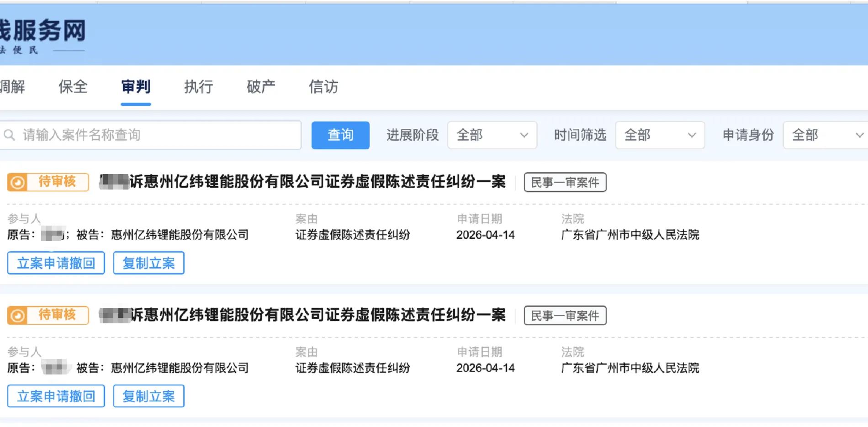Open the 执行 tab

[x=198, y=86]
